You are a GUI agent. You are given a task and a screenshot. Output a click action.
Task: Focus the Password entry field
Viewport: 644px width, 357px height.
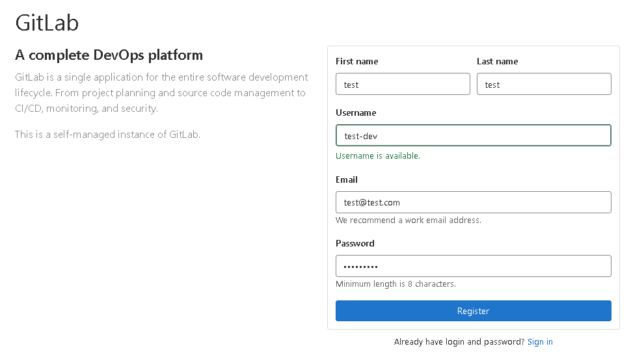click(x=473, y=266)
